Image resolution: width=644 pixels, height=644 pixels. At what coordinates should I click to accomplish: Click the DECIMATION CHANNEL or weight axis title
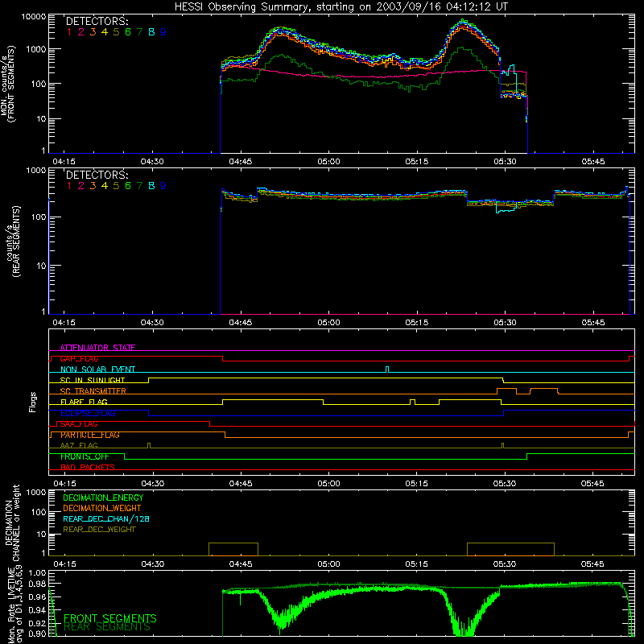(12, 522)
